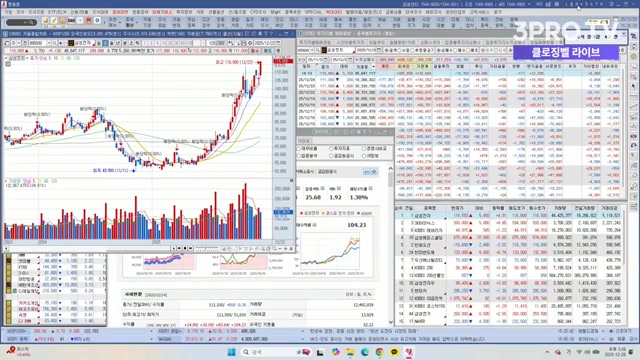Click the blue help icon beside 금감원공시 tab
Viewport: 640px width, 360px height.
point(374,171)
